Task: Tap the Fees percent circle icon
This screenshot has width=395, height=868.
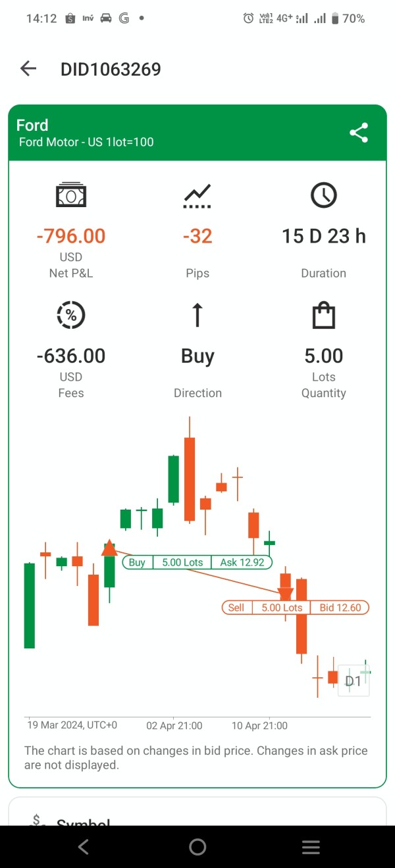Action: click(71, 316)
